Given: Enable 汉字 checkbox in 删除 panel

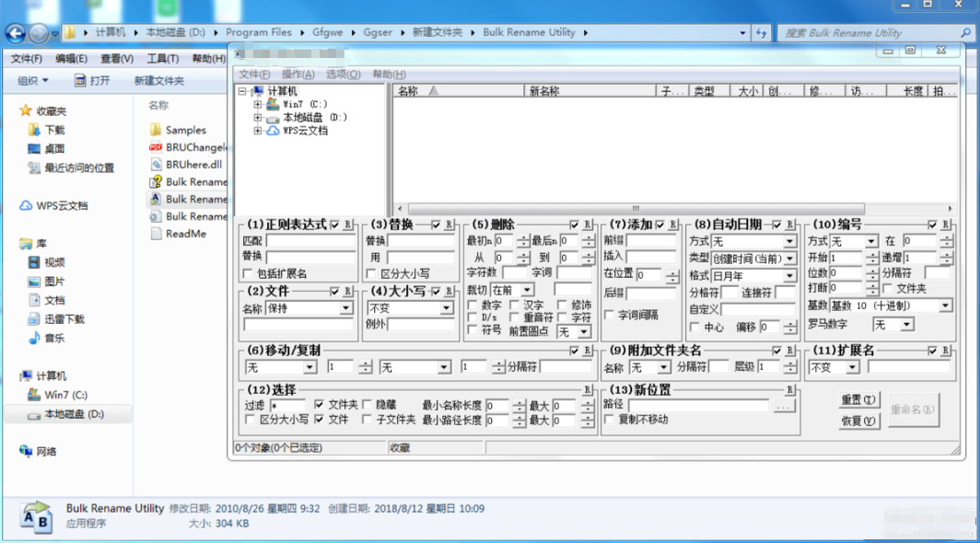Looking at the screenshot, I should tap(514, 305).
